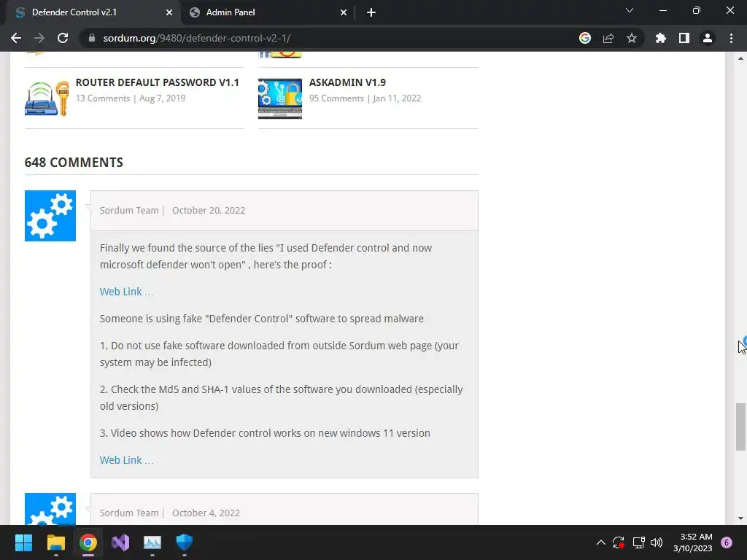Click the October 20, 2022 date

[x=209, y=211]
